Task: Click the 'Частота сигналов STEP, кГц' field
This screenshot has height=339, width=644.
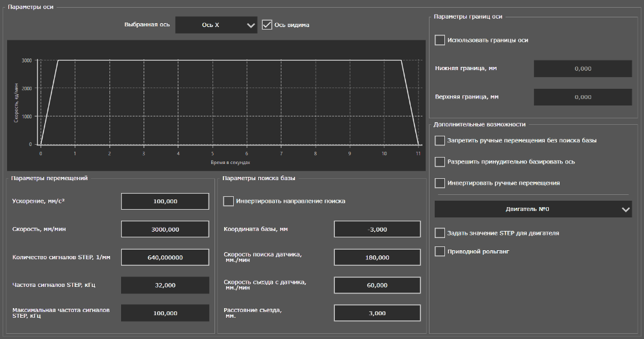Action: [x=165, y=285]
